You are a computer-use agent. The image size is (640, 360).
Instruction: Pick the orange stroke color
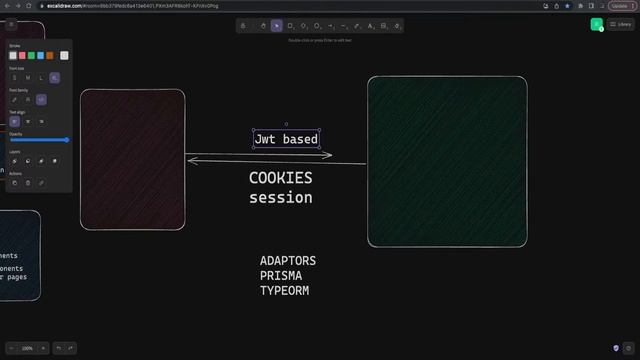coord(50,56)
